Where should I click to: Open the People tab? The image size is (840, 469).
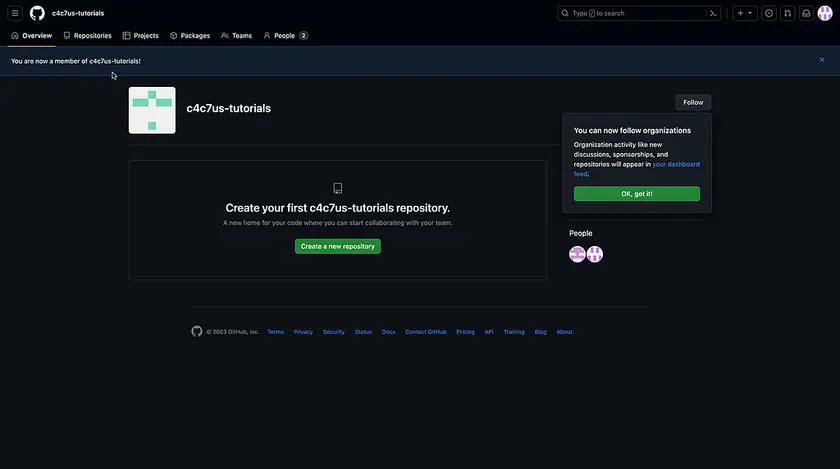[286, 35]
